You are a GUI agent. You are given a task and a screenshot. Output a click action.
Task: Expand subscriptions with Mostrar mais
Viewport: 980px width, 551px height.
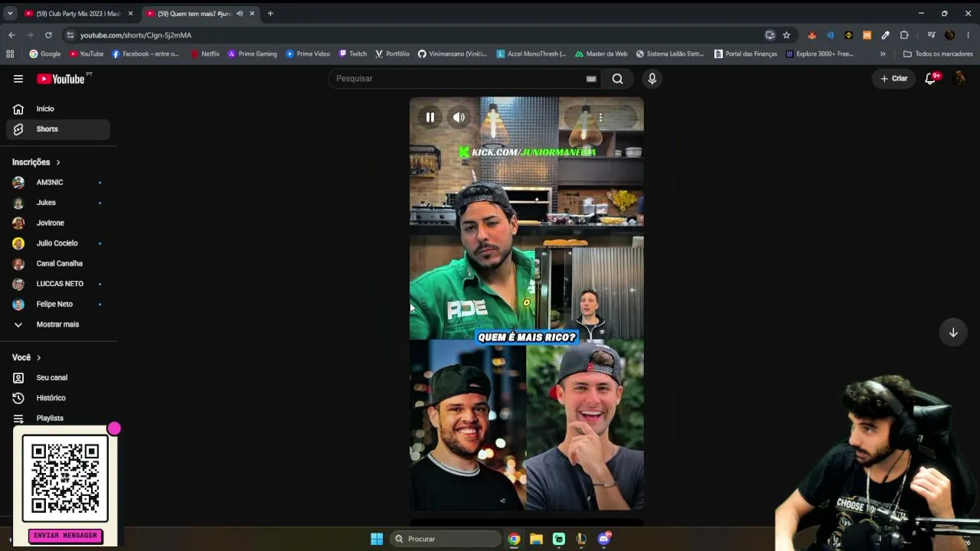click(x=57, y=324)
